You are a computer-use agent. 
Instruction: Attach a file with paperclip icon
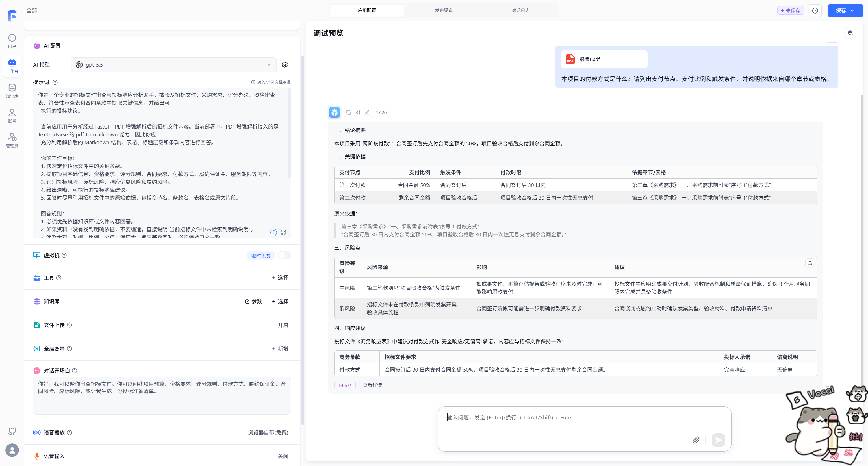click(x=696, y=440)
